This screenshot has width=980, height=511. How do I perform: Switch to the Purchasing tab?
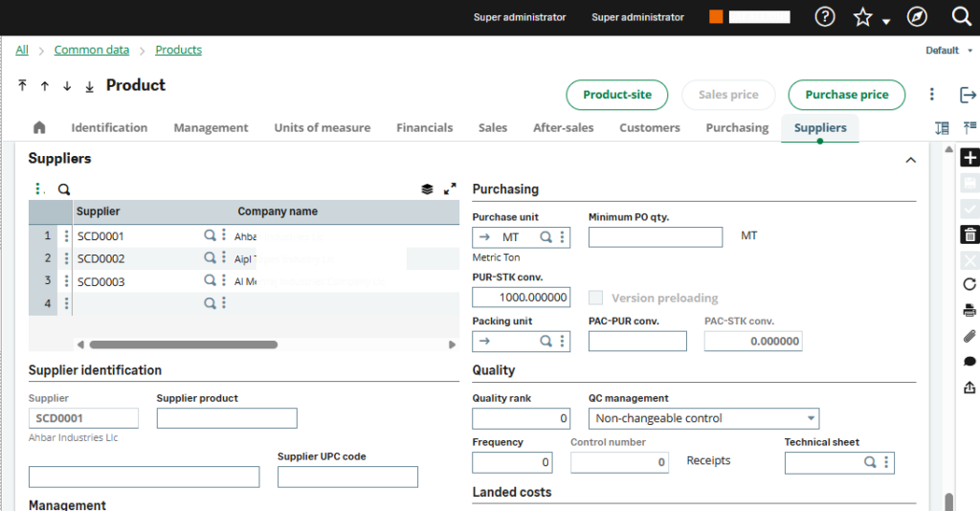(737, 127)
